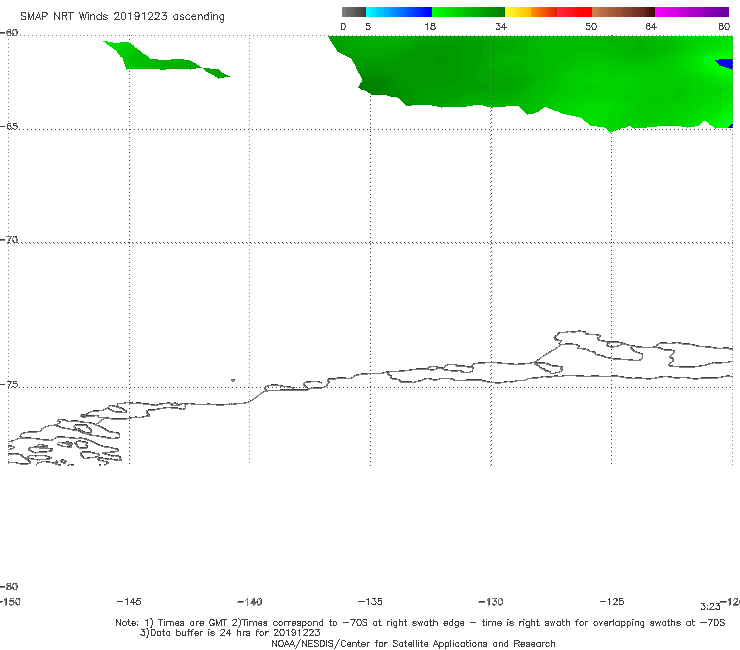
Task: Click the green segment of the color bar
Action: pyautogui.click(x=468, y=12)
